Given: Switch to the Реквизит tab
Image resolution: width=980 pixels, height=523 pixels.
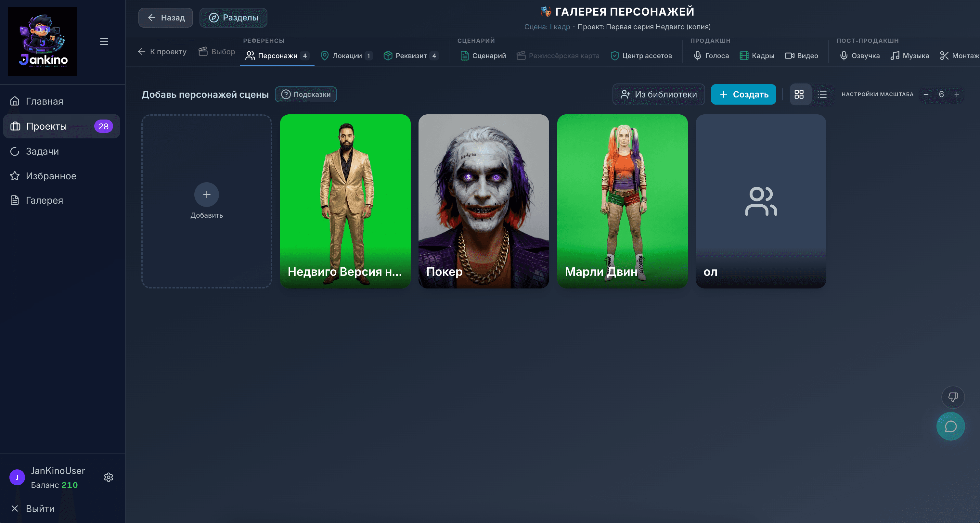Looking at the screenshot, I should 411,56.
